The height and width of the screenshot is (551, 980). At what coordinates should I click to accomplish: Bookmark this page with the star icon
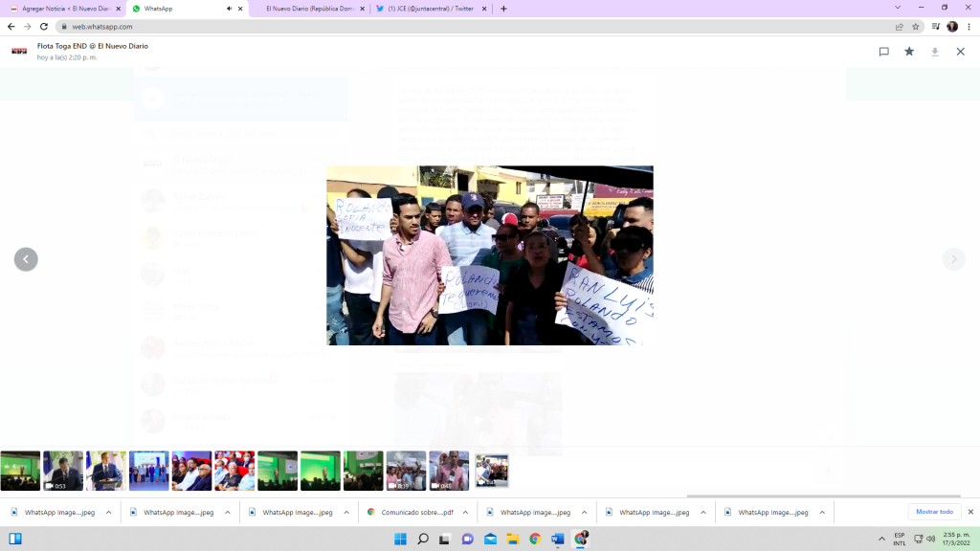coord(916,27)
